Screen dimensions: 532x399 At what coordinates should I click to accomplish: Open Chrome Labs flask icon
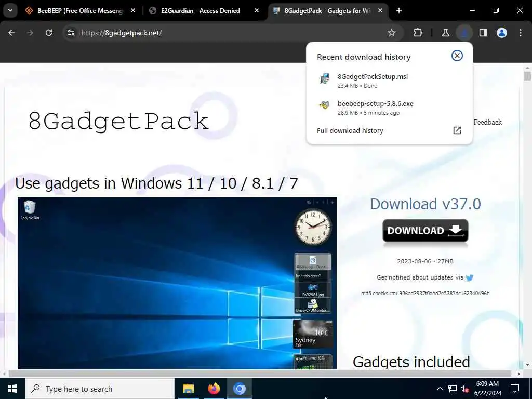(x=445, y=33)
